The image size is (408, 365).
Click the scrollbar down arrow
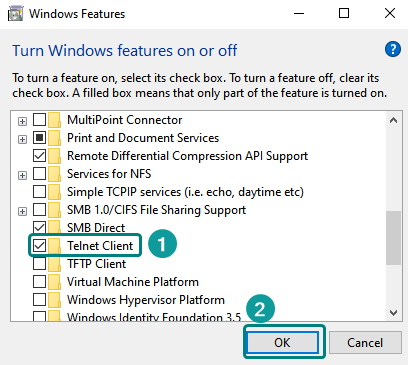(x=393, y=313)
